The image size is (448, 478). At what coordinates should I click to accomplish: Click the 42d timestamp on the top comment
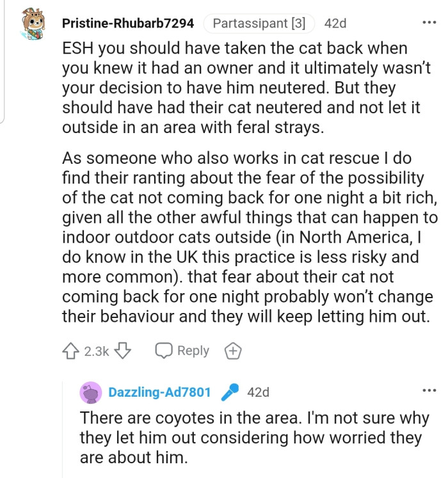335,24
